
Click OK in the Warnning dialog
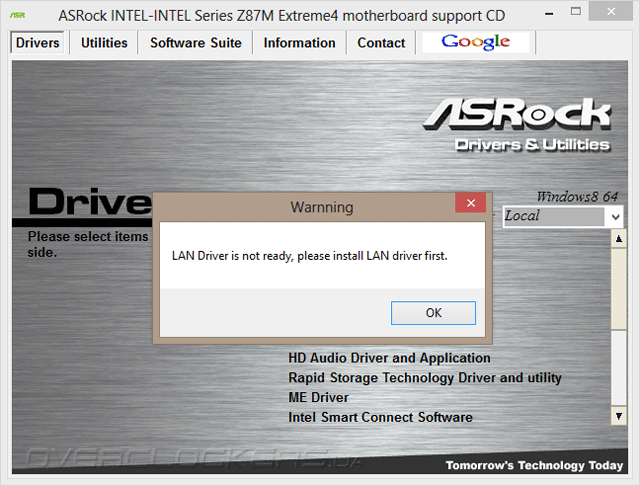point(433,313)
